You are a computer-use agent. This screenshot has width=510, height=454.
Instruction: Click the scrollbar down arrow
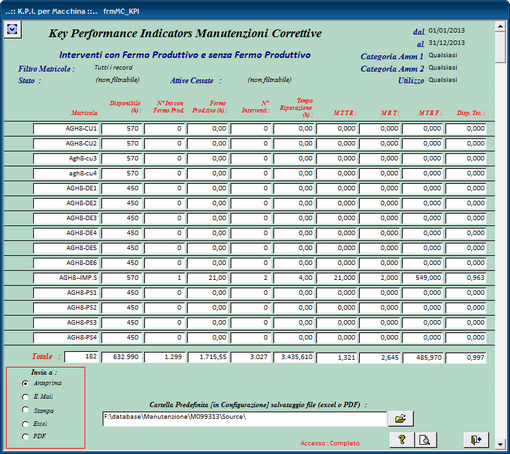point(500,444)
